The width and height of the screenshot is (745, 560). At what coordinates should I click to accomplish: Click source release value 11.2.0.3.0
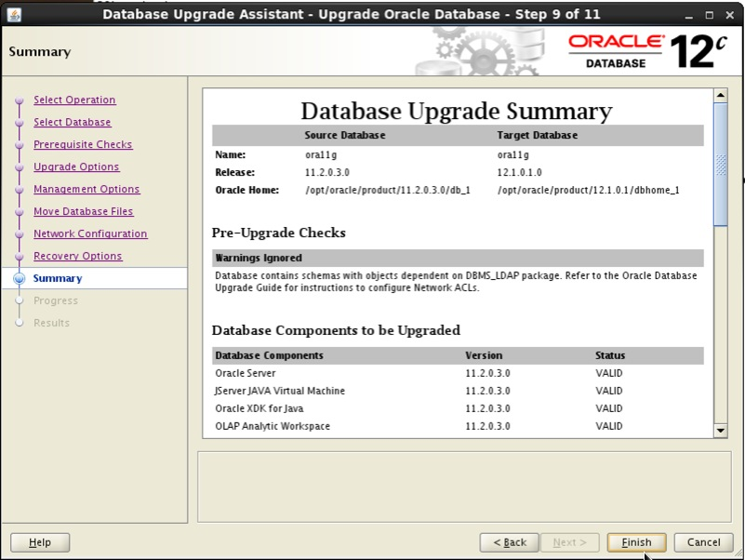(x=326, y=173)
